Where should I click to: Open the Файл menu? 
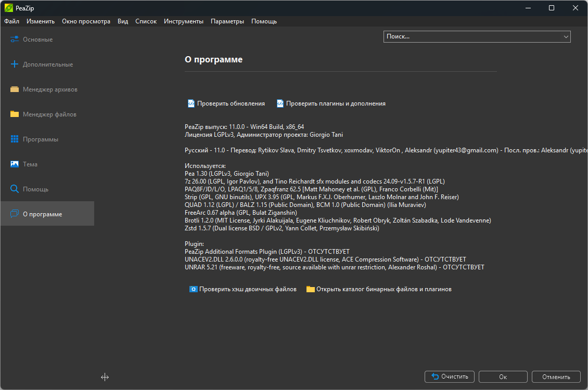pos(11,21)
